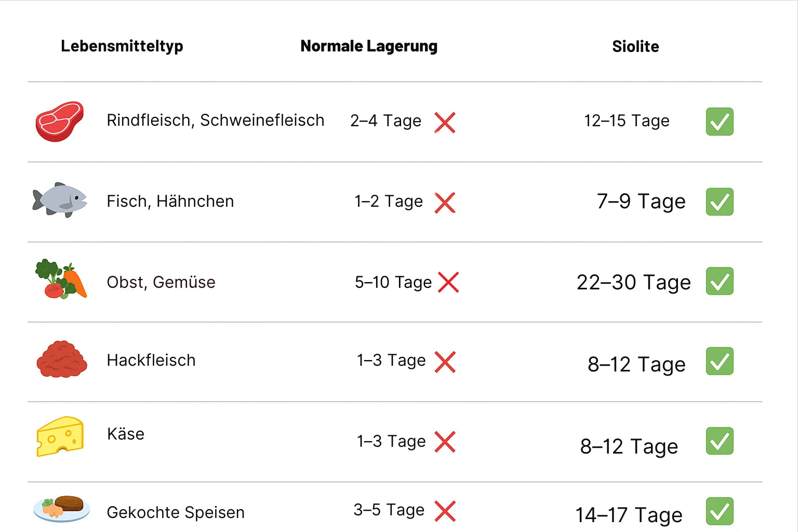Click red X next to 5–10 Tage

point(448,282)
